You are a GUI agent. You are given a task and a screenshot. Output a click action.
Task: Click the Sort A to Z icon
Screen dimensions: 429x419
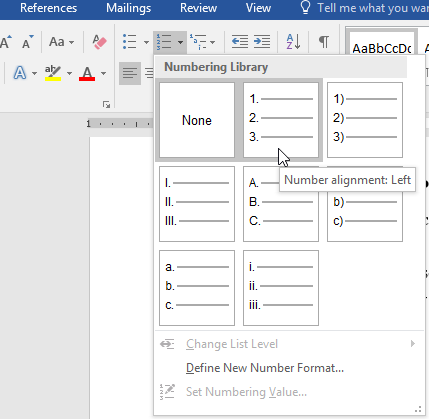pos(293,42)
